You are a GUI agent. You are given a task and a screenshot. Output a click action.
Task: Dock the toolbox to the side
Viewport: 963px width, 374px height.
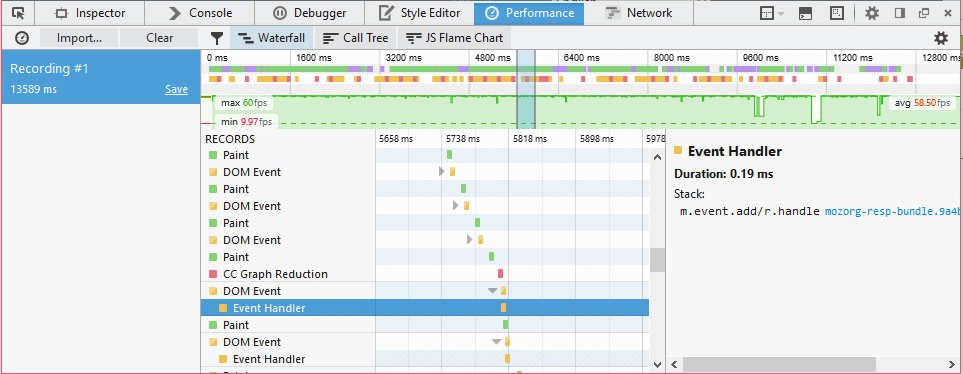[900, 13]
